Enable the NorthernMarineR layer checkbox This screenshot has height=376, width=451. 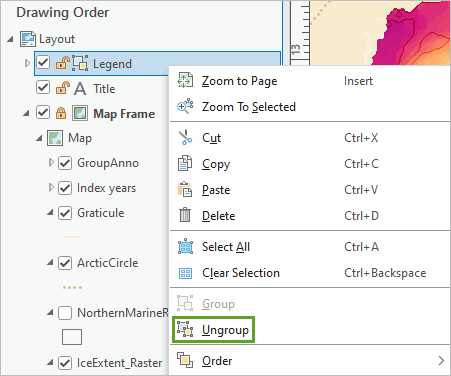point(65,313)
